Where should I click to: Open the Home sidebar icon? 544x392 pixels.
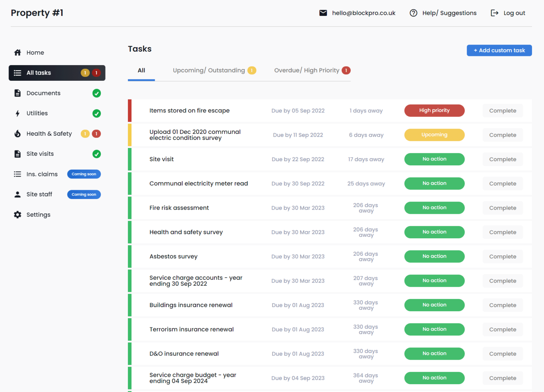(17, 52)
